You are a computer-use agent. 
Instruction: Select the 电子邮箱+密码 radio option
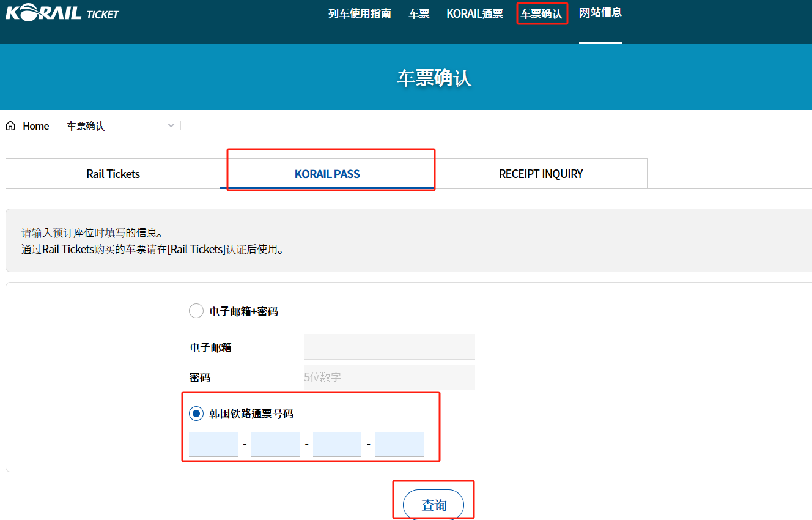point(196,311)
